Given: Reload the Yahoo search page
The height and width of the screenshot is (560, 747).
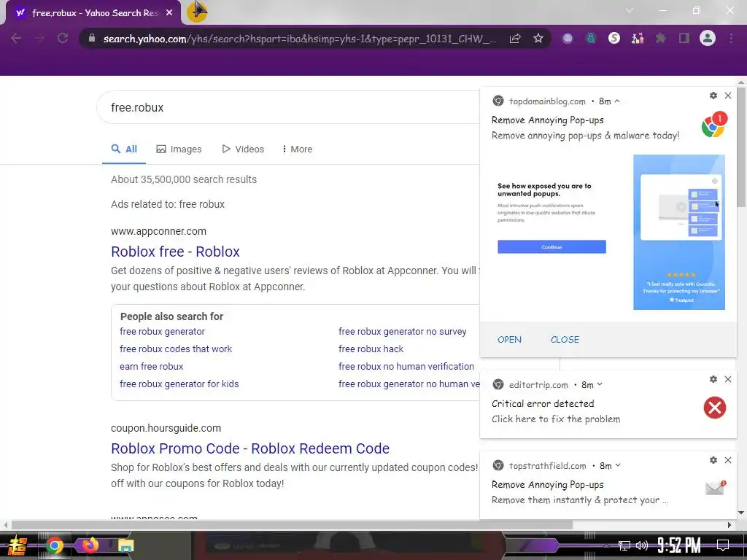Looking at the screenshot, I should pyautogui.click(x=63, y=38).
